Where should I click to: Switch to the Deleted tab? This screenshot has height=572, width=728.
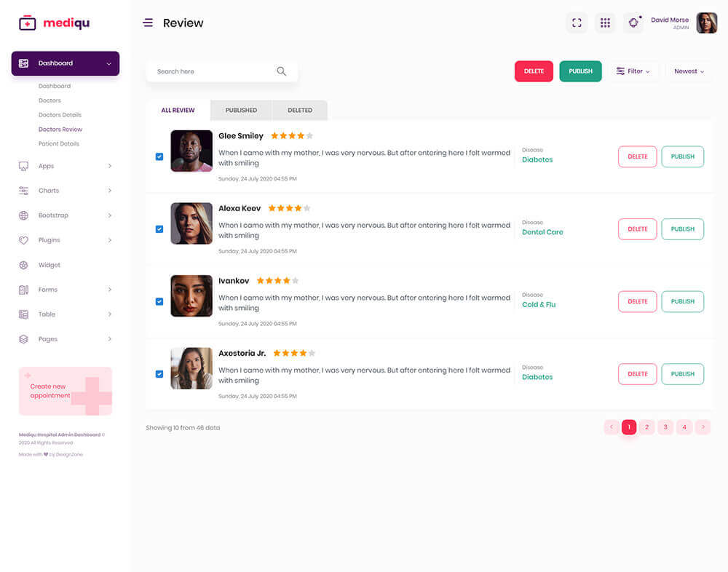[300, 111]
